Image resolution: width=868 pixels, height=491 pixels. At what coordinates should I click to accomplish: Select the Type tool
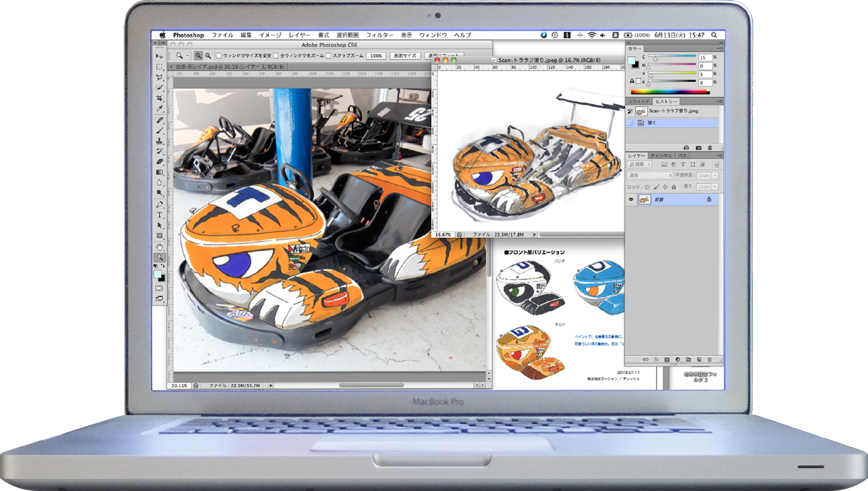(159, 215)
